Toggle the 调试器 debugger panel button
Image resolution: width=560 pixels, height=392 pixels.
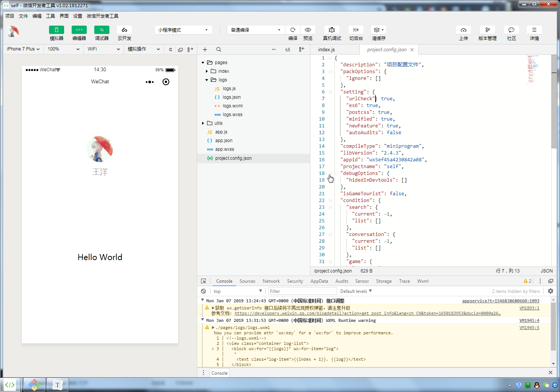[102, 30]
